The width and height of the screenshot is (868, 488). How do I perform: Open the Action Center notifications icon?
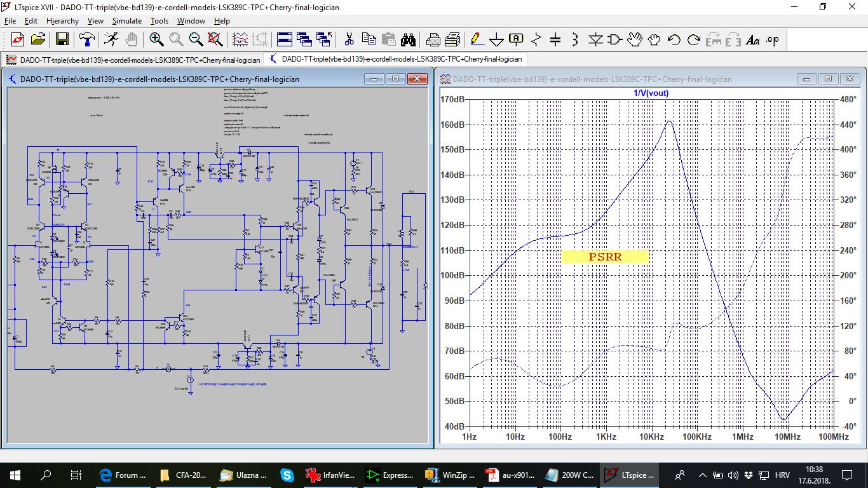click(847, 475)
